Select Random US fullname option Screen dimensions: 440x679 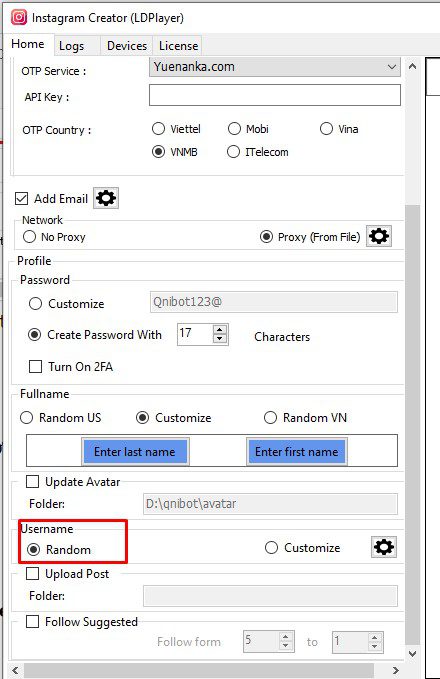click(61, 418)
